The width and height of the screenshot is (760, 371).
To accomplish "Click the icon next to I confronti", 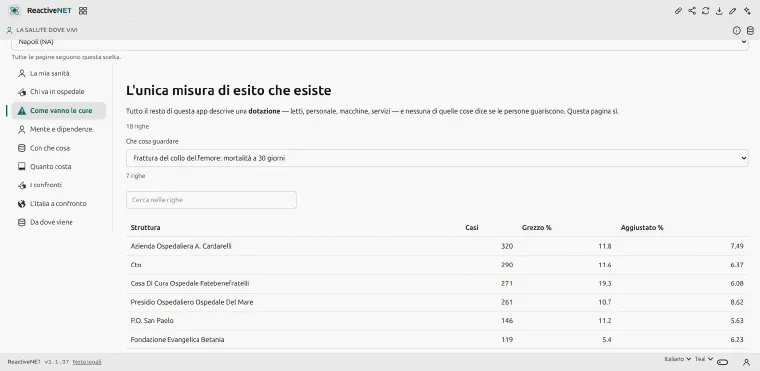I will [22, 185].
